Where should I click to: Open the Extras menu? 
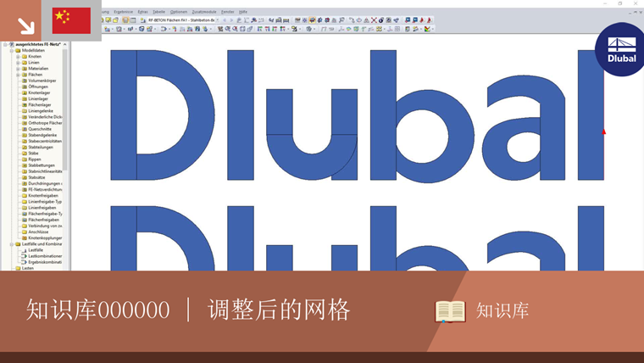click(x=142, y=12)
